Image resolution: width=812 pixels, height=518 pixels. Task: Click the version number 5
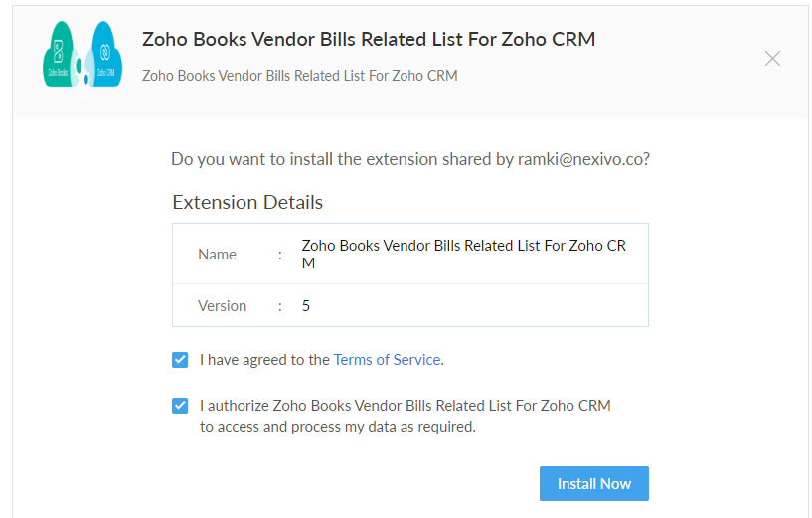(x=305, y=306)
